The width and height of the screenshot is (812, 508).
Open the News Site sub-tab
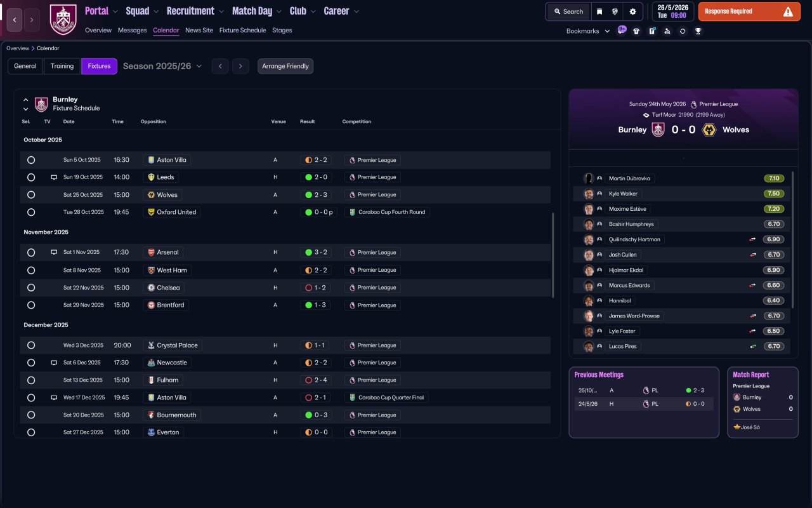coord(199,30)
